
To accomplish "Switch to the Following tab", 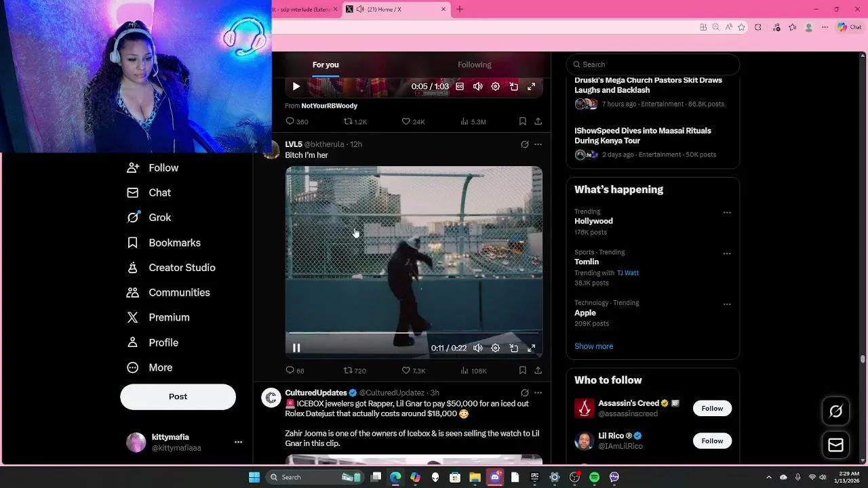I will [474, 64].
